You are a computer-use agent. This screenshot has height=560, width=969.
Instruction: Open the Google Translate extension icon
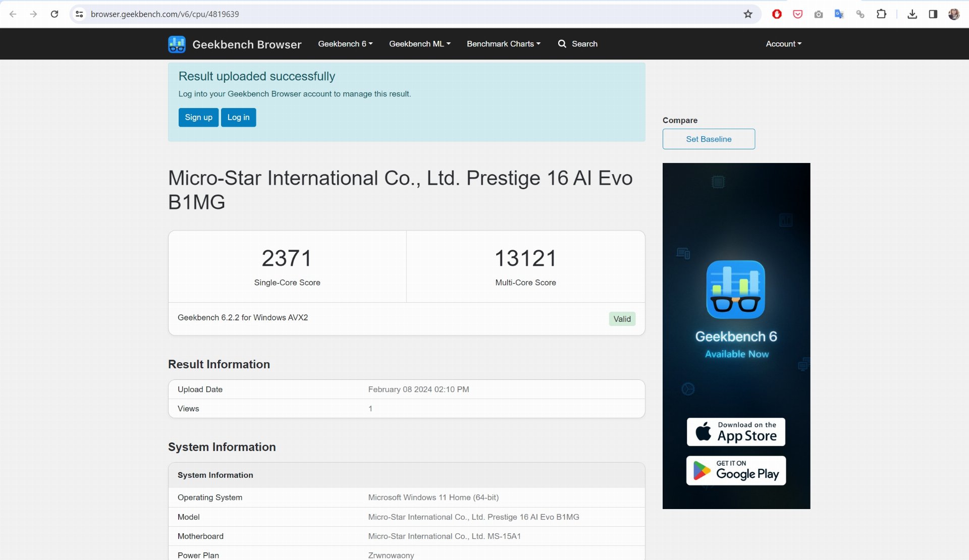click(839, 14)
